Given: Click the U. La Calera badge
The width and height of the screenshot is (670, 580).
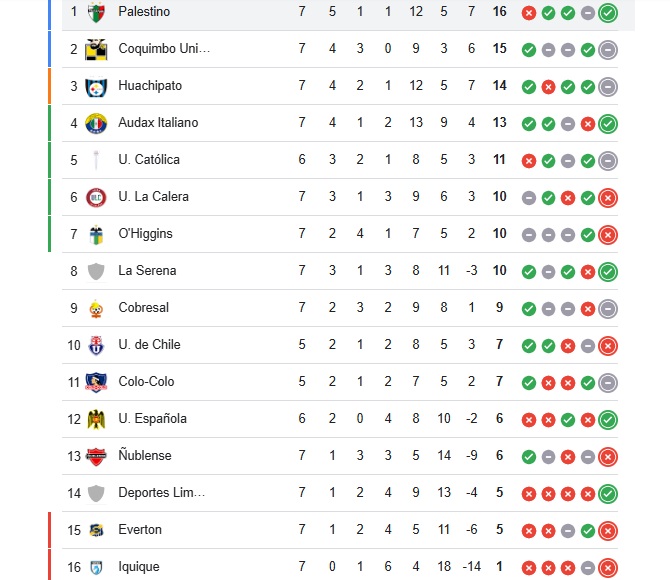Looking at the screenshot, I should point(96,197).
